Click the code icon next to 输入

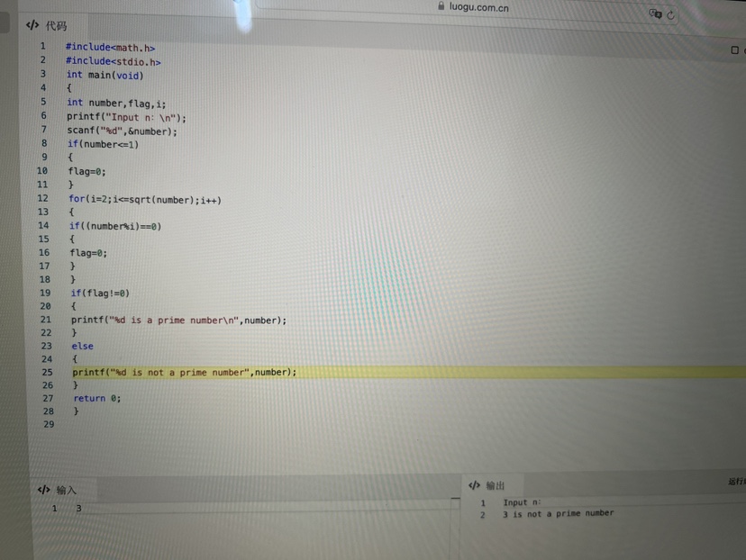[43, 490]
